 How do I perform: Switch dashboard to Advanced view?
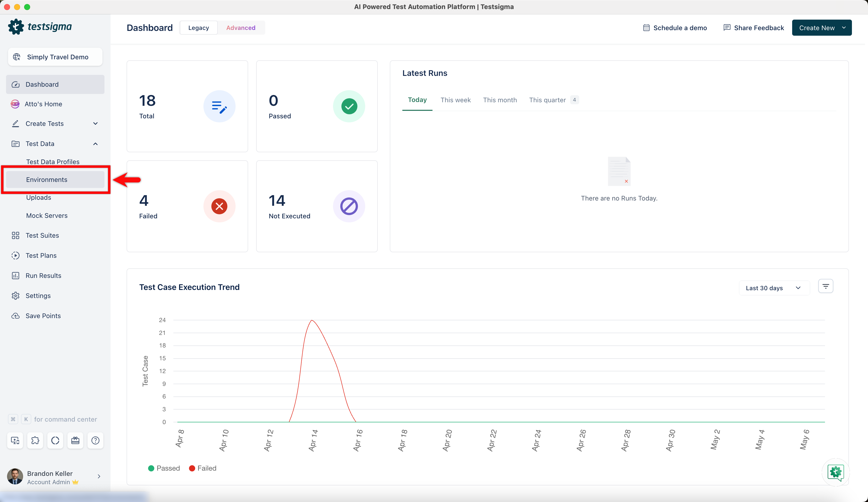pyautogui.click(x=241, y=28)
